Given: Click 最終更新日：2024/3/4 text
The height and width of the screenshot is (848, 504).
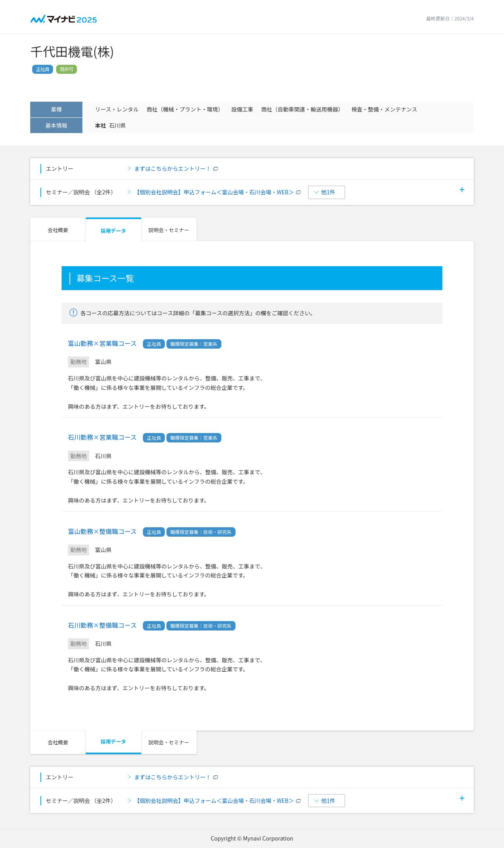Looking at the screenshot, I should pos(450,19).
